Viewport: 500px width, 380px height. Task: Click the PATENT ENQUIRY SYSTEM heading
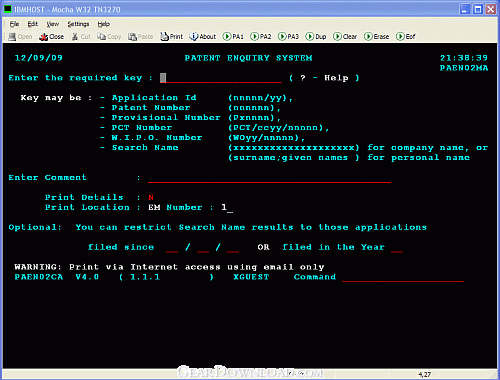pos(248,58)
